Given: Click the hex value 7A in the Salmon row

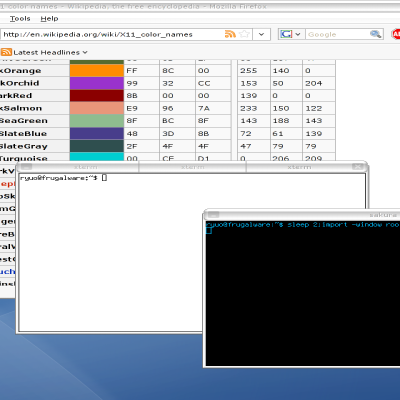Looking at the screenshot, I should pyautogui.click(x=204, y=108).
